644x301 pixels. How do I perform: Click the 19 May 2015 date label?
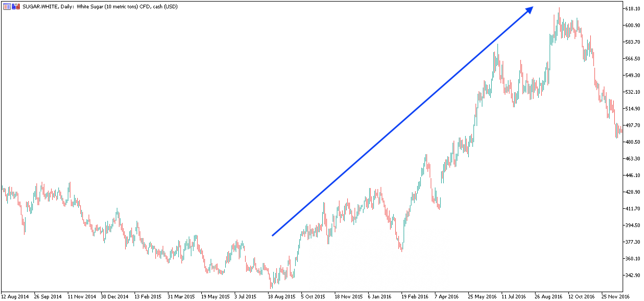click(x=215, y=296)
